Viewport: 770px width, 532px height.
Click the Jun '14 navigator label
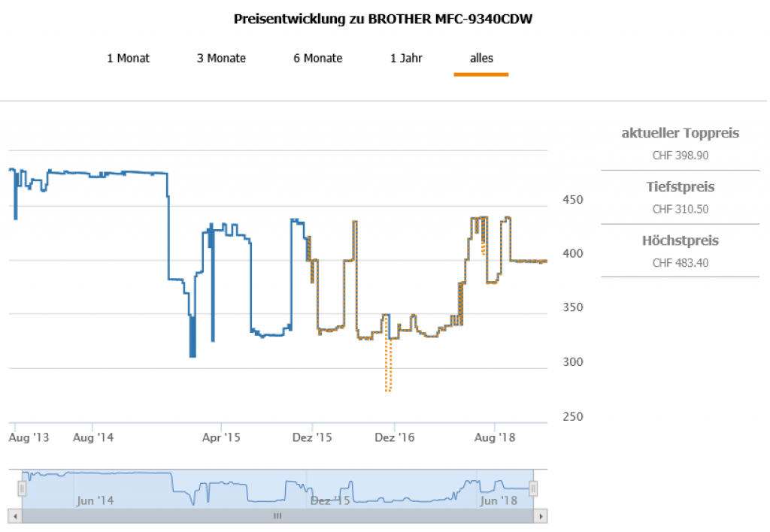[x=95, y=500]
